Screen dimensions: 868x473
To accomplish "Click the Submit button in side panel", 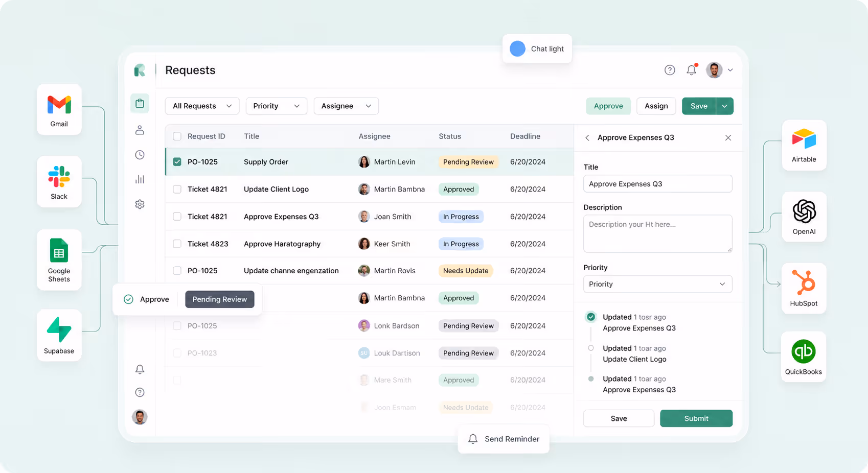I will tap(696, 418).
